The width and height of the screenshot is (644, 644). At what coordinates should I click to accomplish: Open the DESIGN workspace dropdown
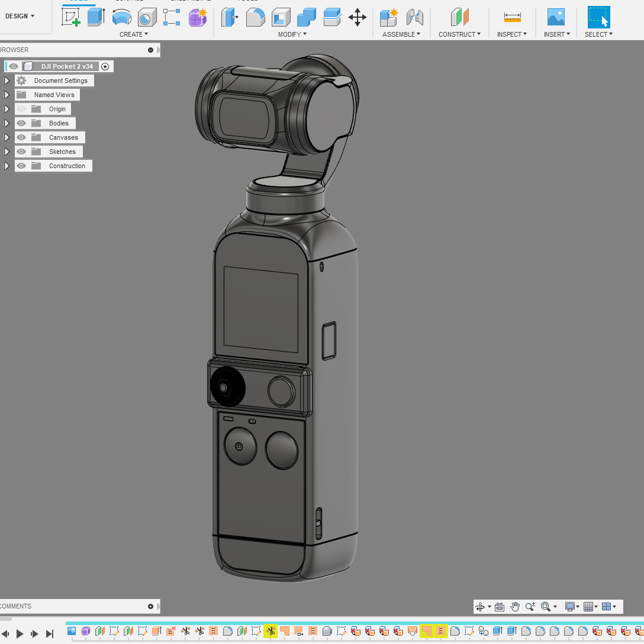click(x=20, y=16)
